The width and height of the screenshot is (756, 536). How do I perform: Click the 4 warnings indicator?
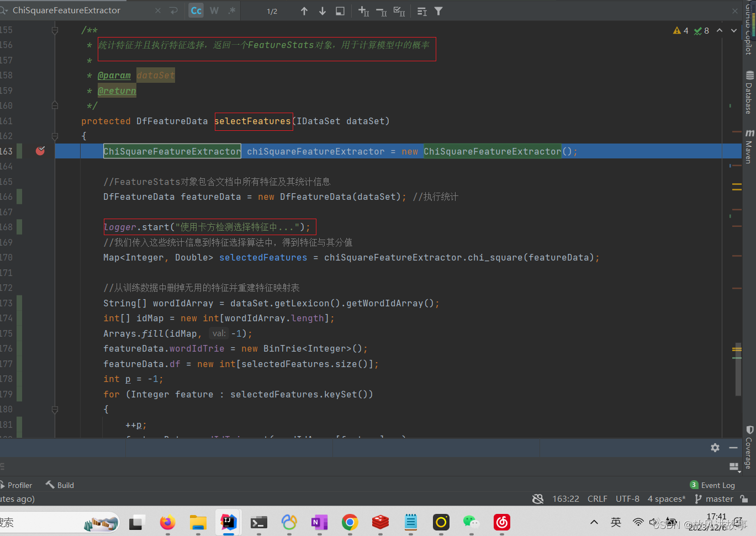coord(681,31)
